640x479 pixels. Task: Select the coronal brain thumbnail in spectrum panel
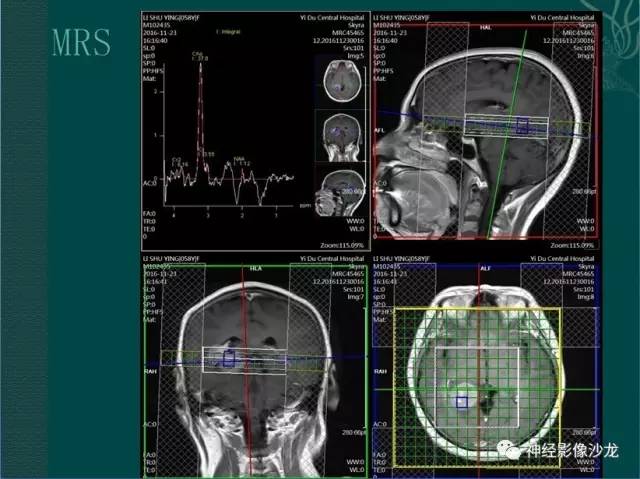(x=342, y=136)
